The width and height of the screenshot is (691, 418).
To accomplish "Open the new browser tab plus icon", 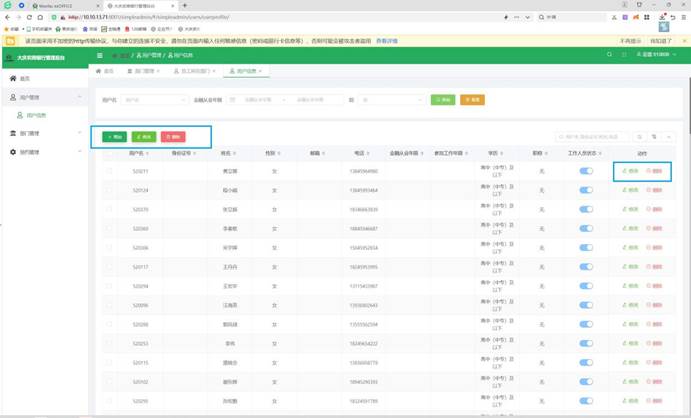I will coord(184,5).
